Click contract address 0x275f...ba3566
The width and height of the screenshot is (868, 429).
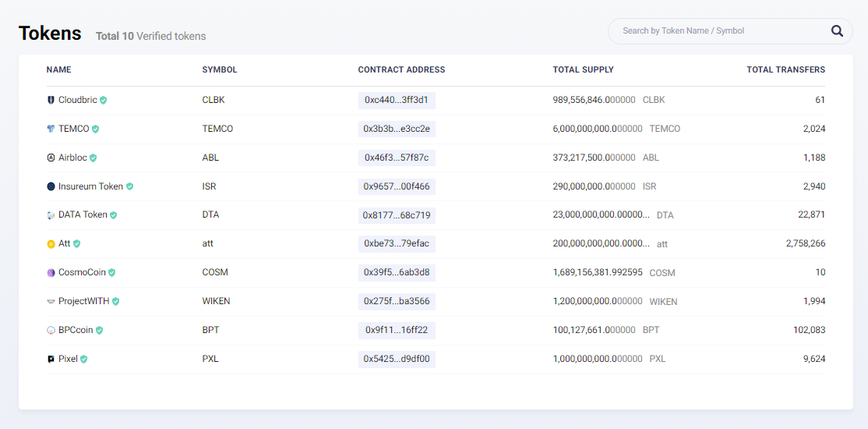(397, 302)
